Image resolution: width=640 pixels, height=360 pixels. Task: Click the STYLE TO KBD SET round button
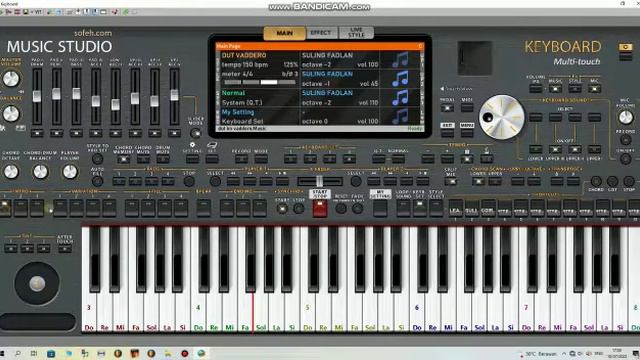pyautogui.click(x=97, y=159)
